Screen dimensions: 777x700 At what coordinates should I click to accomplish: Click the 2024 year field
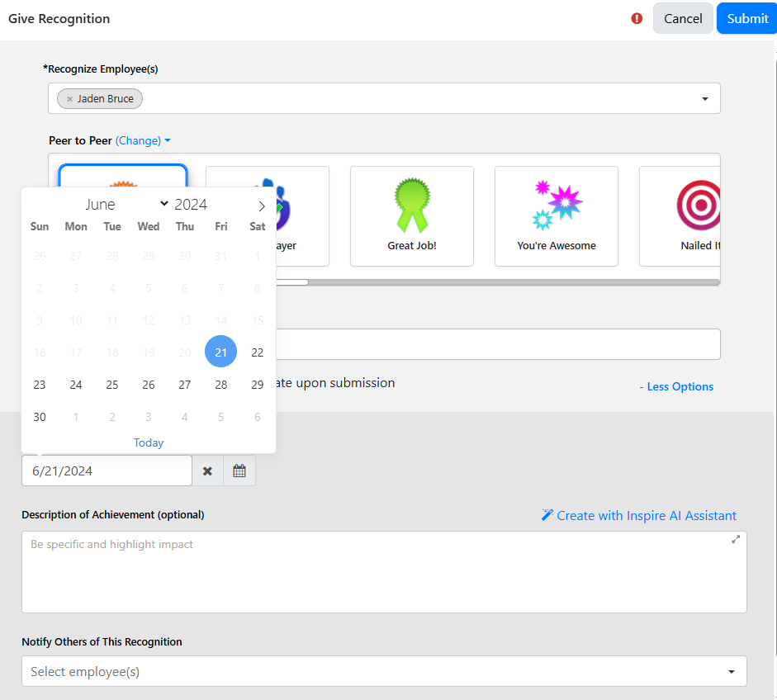click(x=191, y=204)
